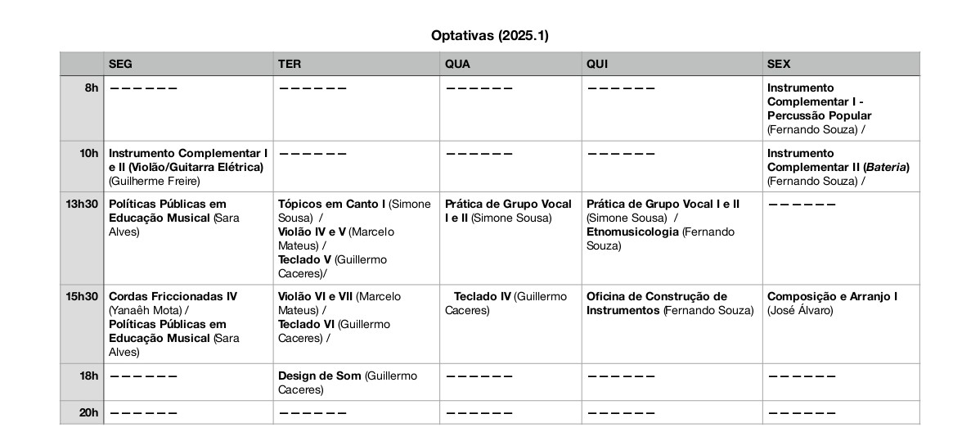This screenshot has height=441, width=980.
Task: Select the Design de Som entry
Action: tap(319, 376)
